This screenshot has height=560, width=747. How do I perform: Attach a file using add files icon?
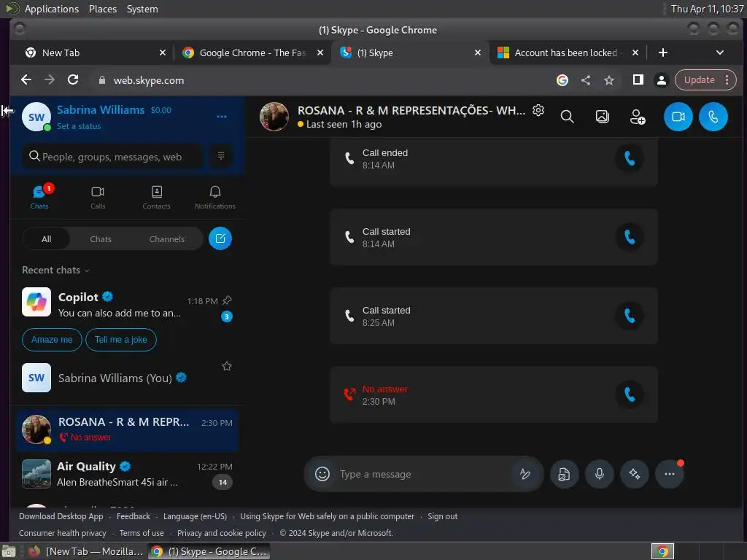click(564, 474)
